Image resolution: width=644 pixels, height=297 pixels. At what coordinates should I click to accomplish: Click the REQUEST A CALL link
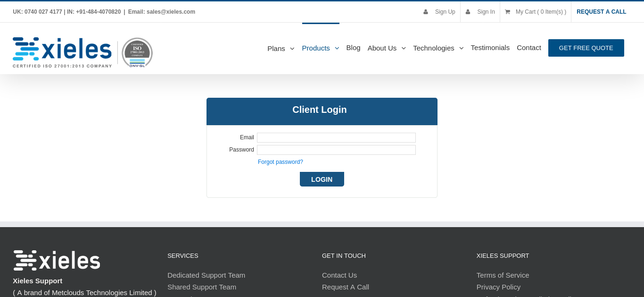(x=601, y=12)
